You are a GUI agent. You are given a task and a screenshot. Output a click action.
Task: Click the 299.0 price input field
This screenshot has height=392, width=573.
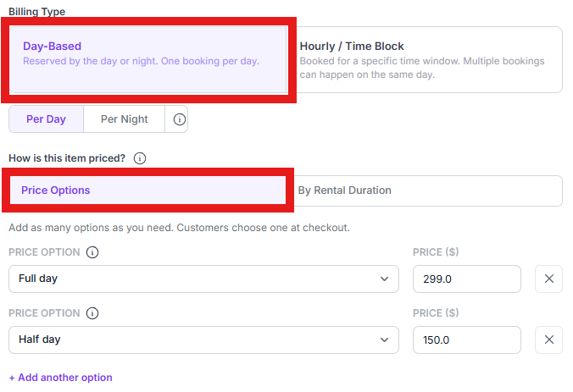pos(467,279)
